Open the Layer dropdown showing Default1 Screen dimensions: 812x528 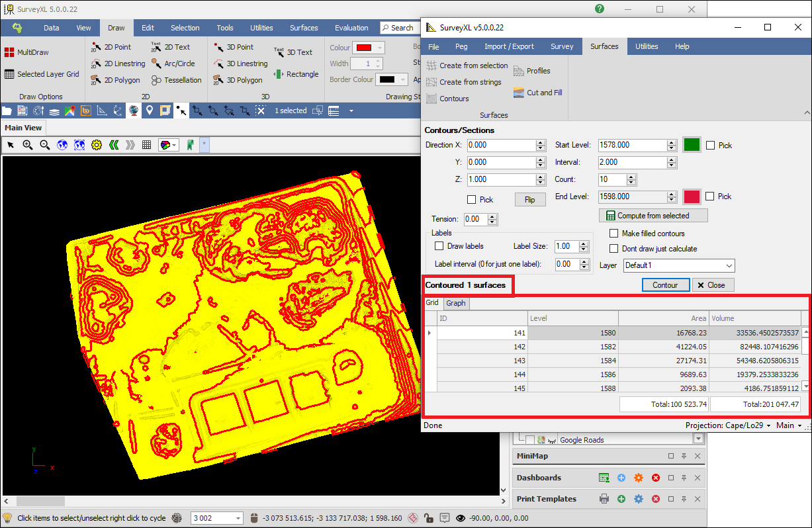point(679,265)
